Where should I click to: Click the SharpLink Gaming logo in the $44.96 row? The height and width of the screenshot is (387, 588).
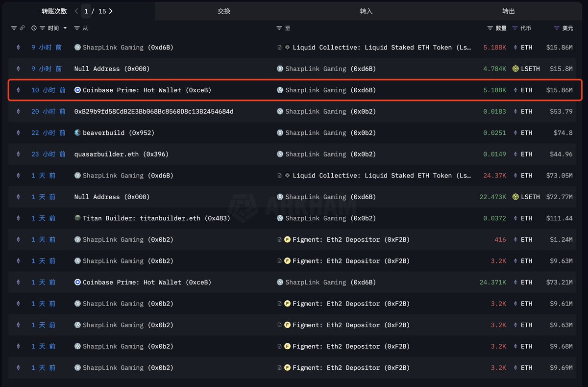click(280, 154)
